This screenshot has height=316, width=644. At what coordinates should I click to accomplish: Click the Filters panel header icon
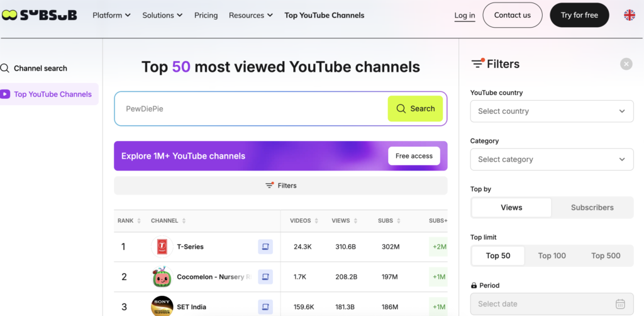478,64
